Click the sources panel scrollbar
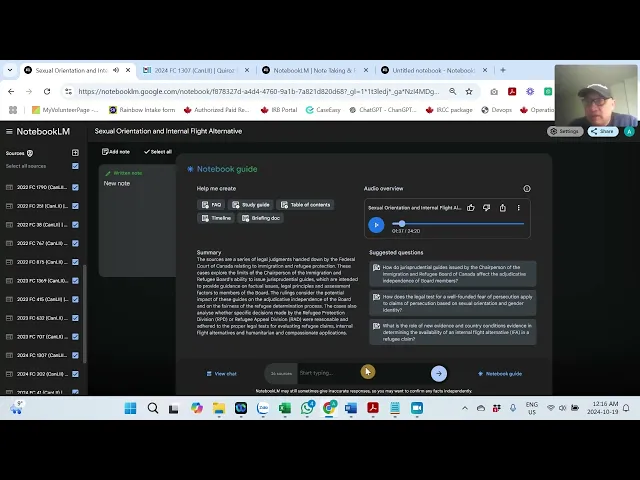The width and height of the screenshot is (640, 480). pyautogui.click(x=84, y=313)
